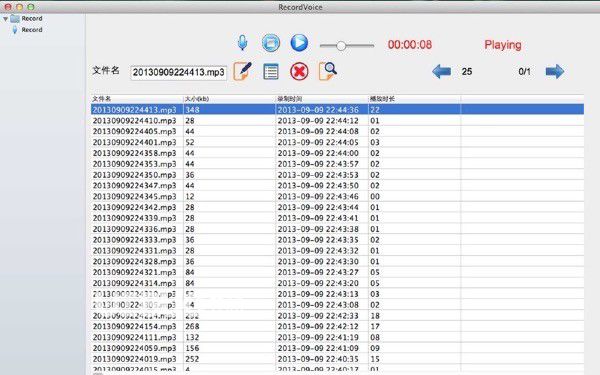The height and width of the screenshot is (375, 600).
Task: Sort by size (kb) column header
Action: coord(229,99)
